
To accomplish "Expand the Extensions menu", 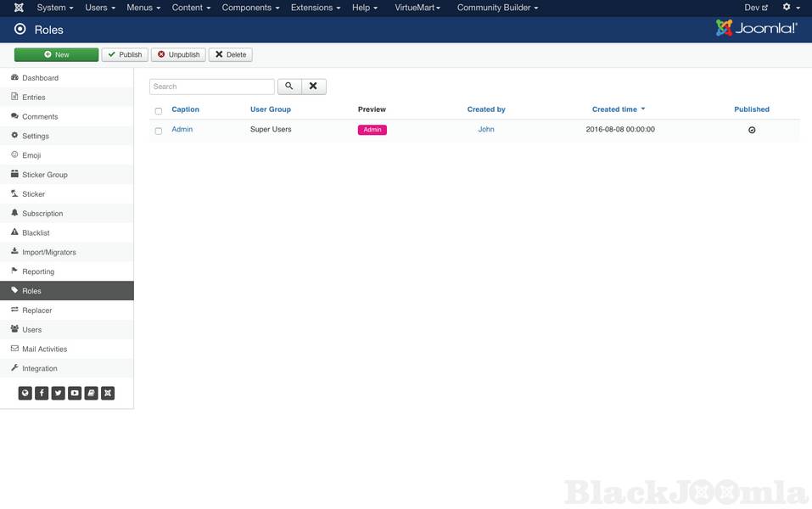I will pyautogui.click(x=315, y=8).
